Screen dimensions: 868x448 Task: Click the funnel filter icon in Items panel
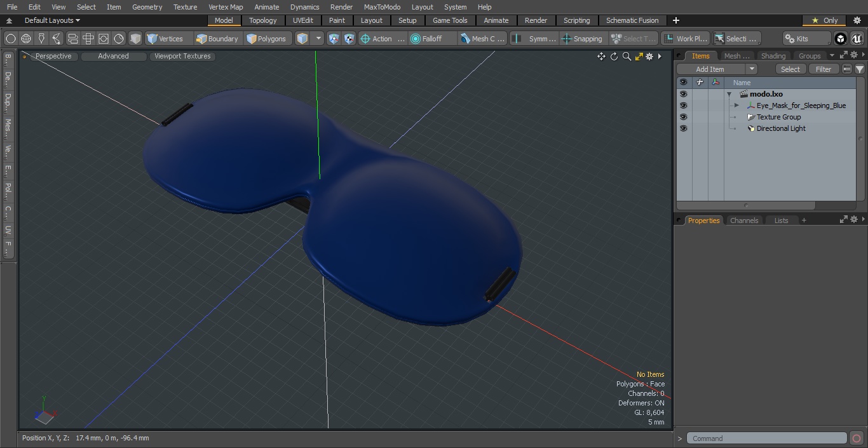point(859,69)
